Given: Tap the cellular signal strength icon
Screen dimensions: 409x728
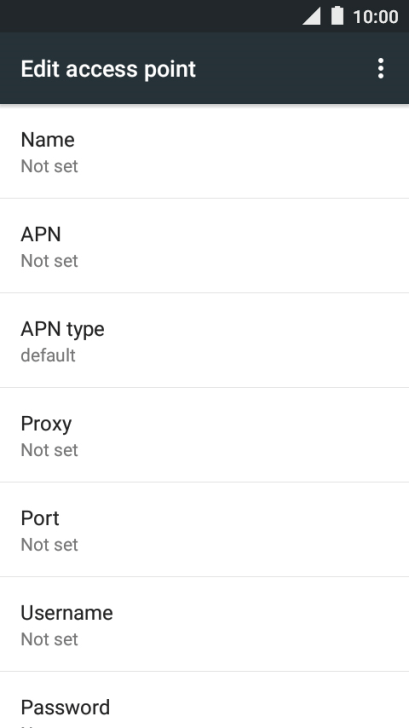Looking at the screenshot, I should pos(312,16).
